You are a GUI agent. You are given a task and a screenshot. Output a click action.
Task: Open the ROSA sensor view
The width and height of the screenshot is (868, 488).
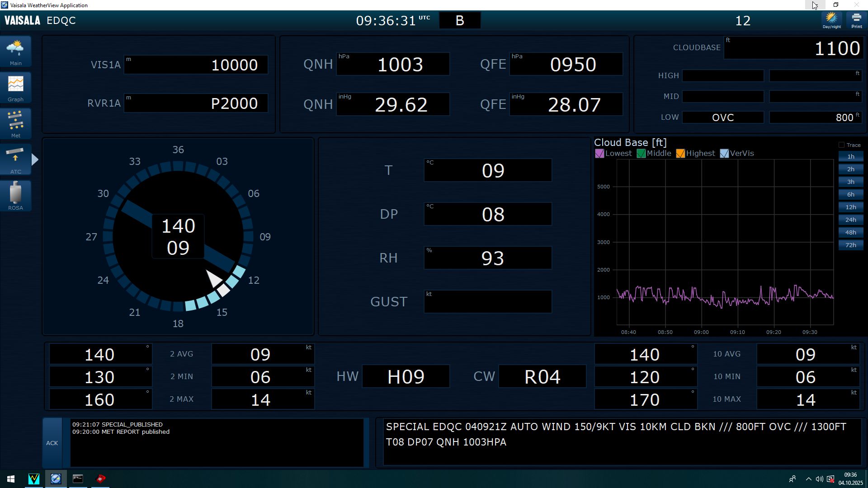click(15, 196)
